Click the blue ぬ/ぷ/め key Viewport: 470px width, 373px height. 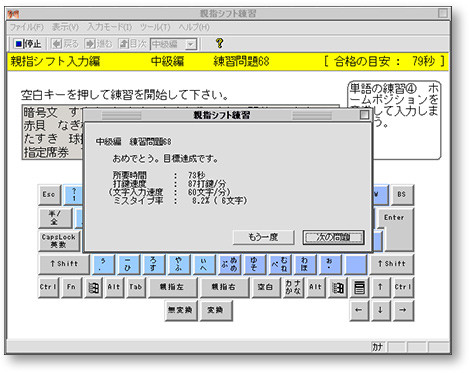click(x=229, y=264)
